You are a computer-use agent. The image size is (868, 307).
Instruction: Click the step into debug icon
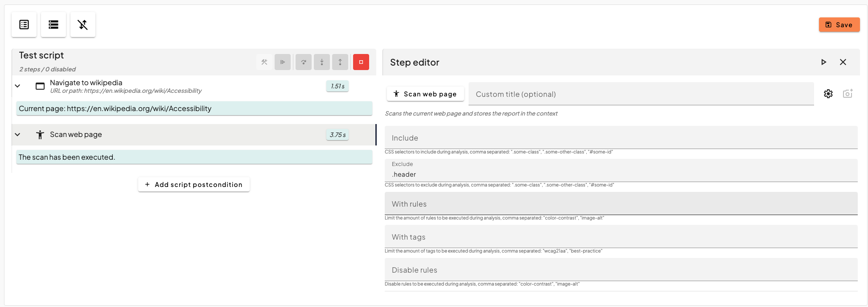point(322,62)
